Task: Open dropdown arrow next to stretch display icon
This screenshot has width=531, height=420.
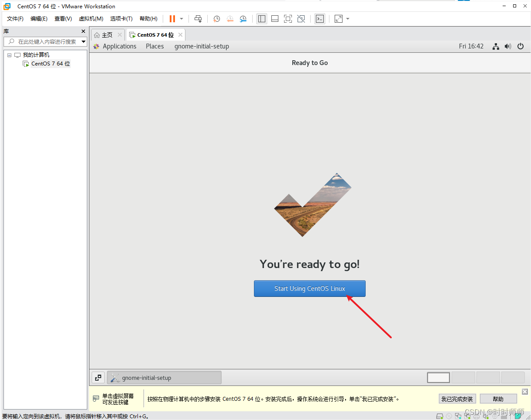Action: pos(348,19)
